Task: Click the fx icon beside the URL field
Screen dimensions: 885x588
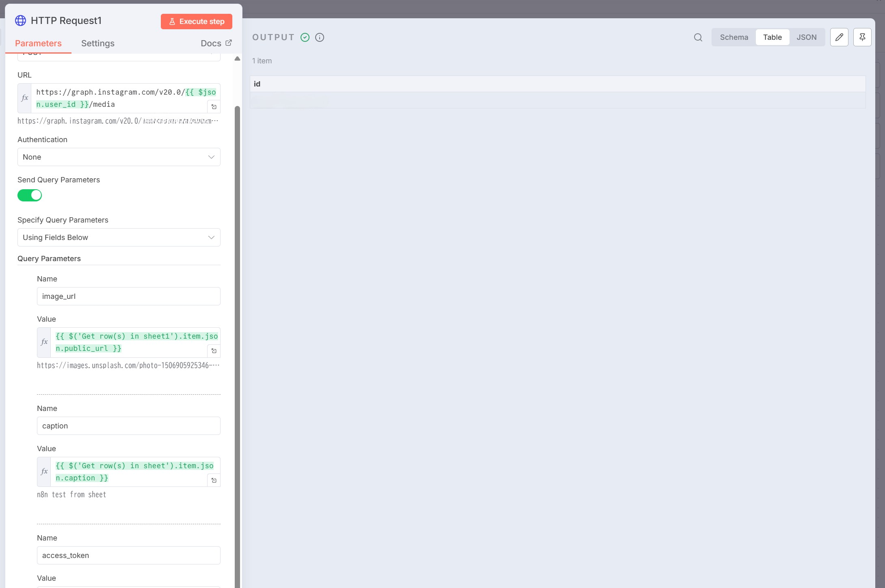Action: pos(25,98)
